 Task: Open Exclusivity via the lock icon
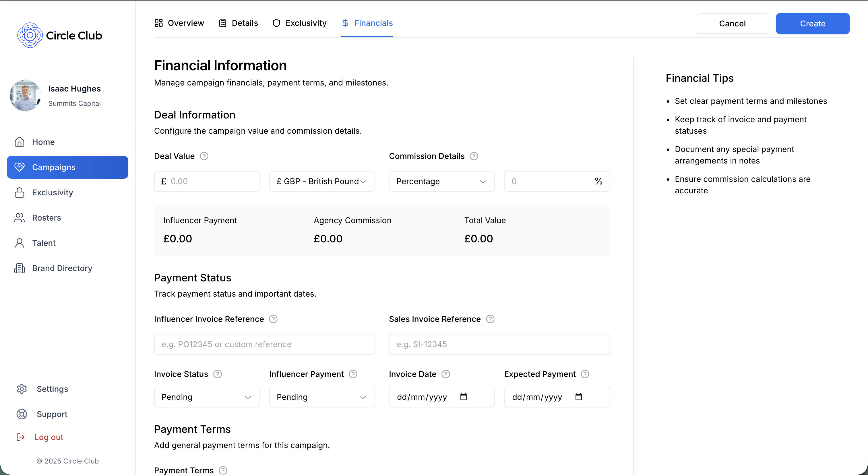click(20, 192)
